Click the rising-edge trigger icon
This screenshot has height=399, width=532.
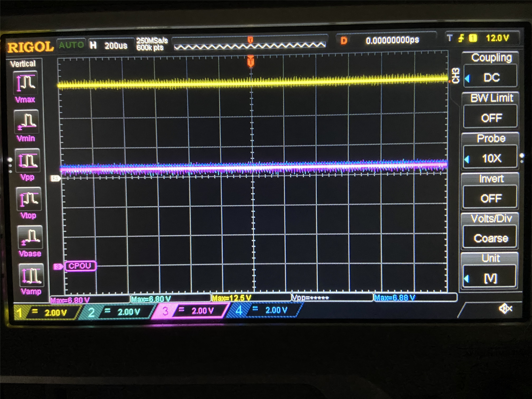pos(461,38)
